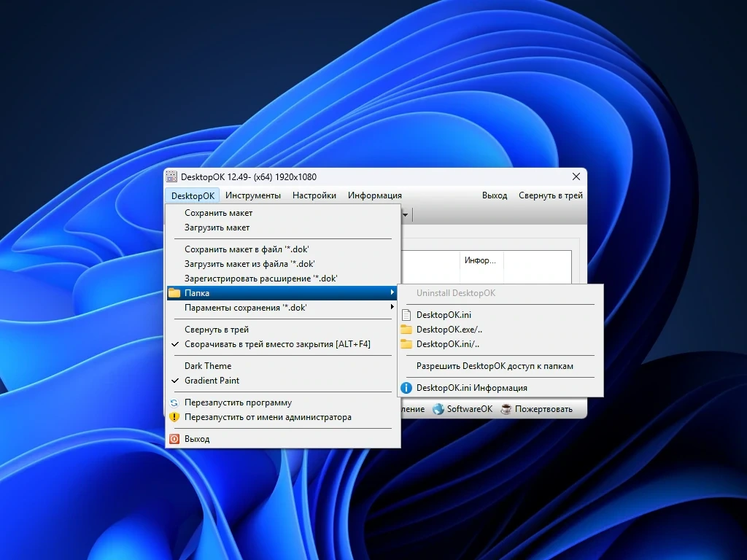Click the blue info icon for DesktopOK.ini Информация
The width and height of the screenshot is (747, 560).
(x=406, y=388)
